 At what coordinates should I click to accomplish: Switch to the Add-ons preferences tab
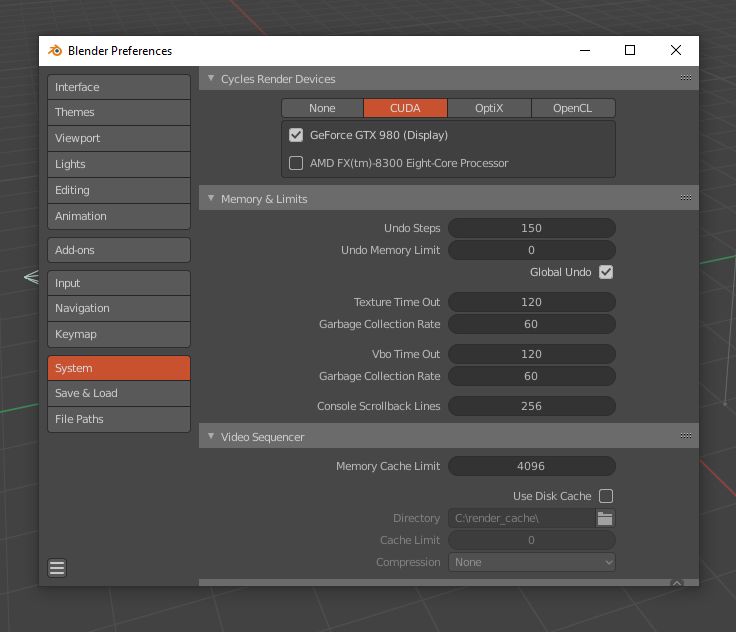pyautogui.click(x=118, y=250)
